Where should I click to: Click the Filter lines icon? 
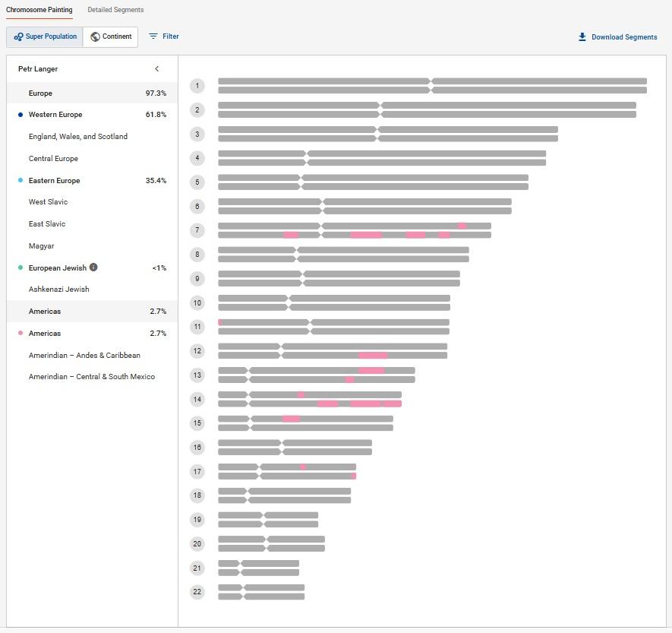(x=153, y=36)
